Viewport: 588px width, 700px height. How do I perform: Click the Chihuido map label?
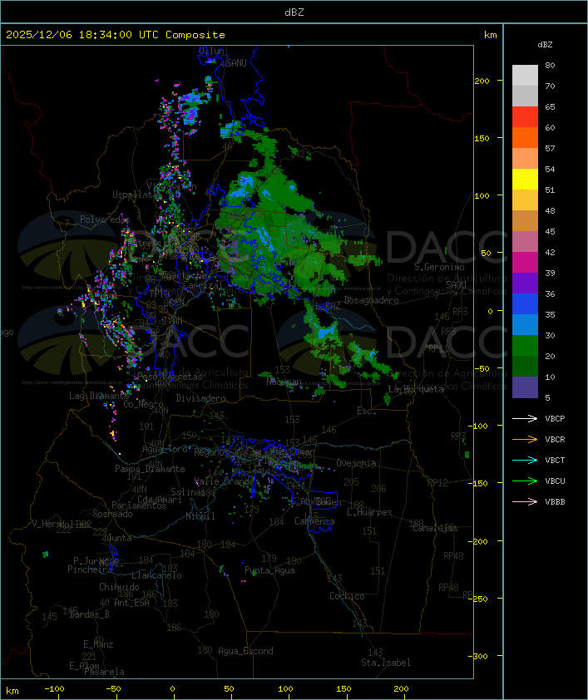coord(119,587)
